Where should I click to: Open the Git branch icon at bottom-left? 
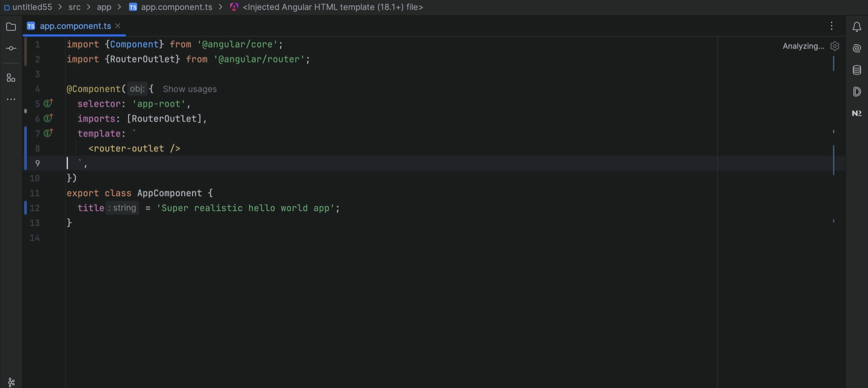tap(11, 382)
